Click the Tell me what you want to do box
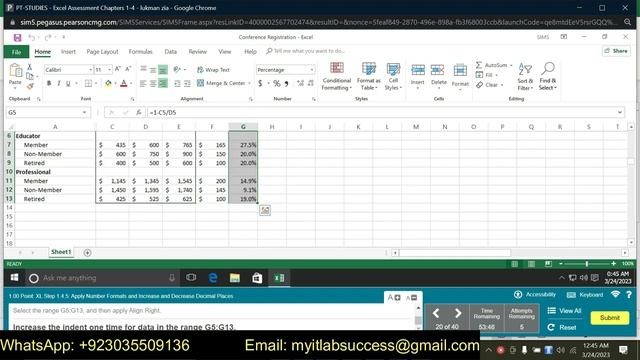The height and width of the screenshot is (360, 640). [306, 51]
